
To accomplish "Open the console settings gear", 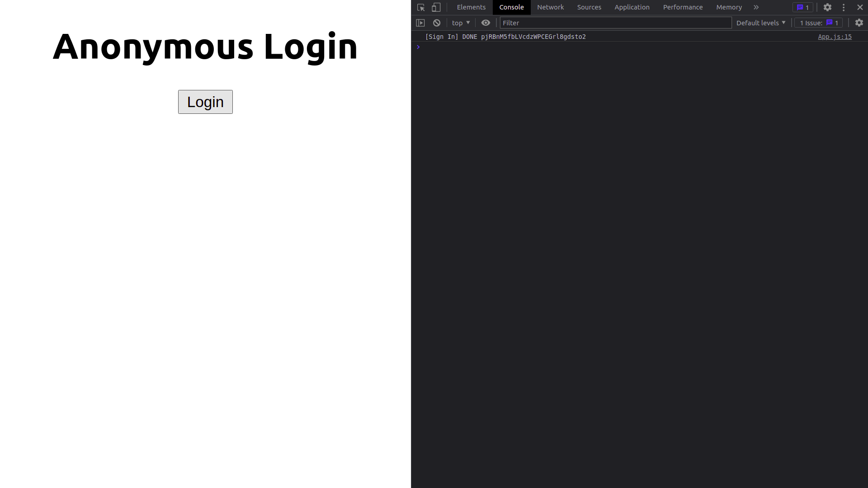I will pyautogui.click(x=859, y=23).
